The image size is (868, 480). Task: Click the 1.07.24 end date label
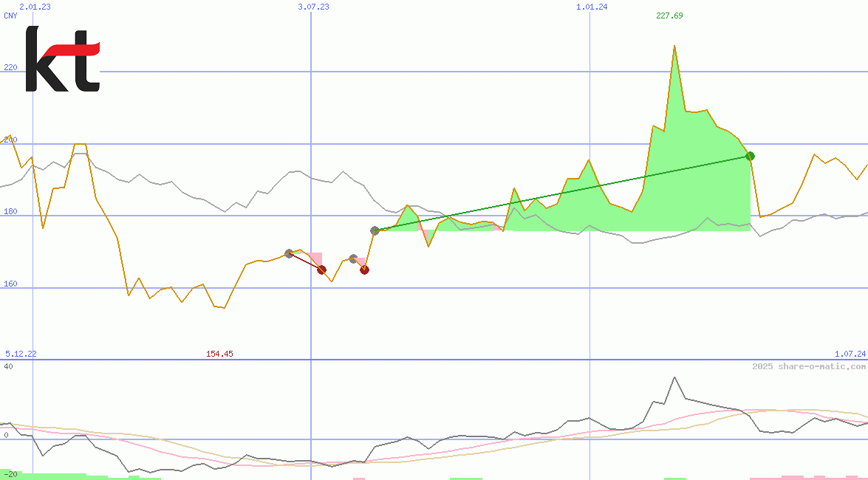point(849,354)
